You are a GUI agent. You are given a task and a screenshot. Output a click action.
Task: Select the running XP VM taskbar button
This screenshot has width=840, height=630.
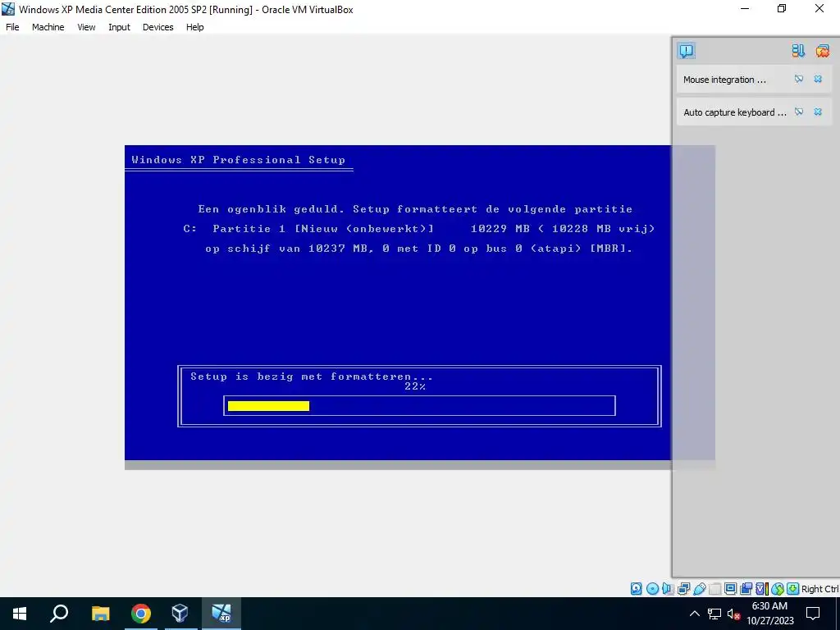221,614
